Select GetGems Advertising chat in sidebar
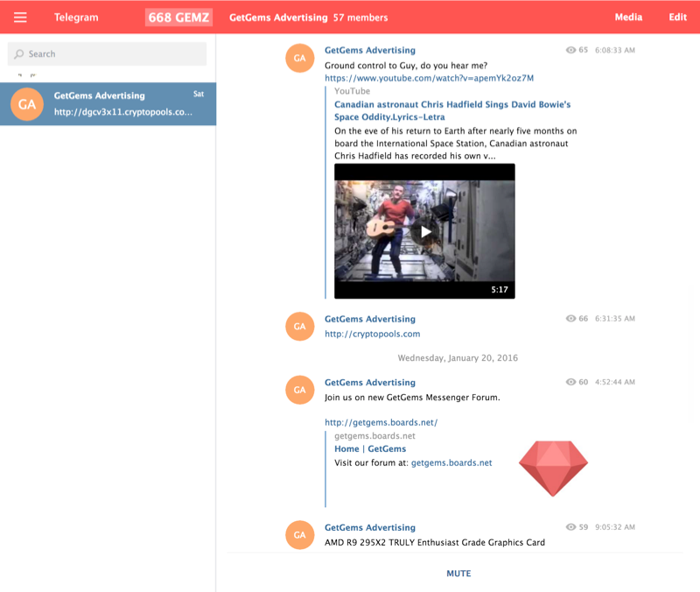 click(108, 103)
